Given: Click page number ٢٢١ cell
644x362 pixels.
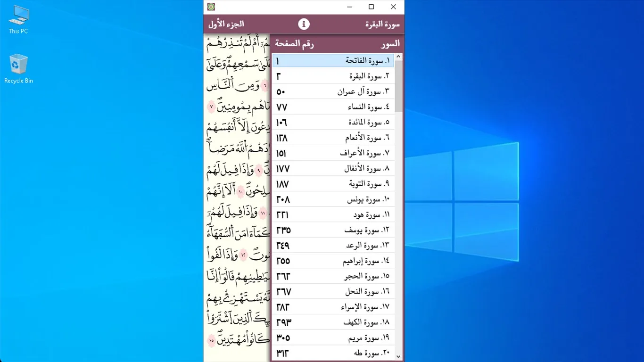Looking at the screenshot, I should tap(282, 215).
